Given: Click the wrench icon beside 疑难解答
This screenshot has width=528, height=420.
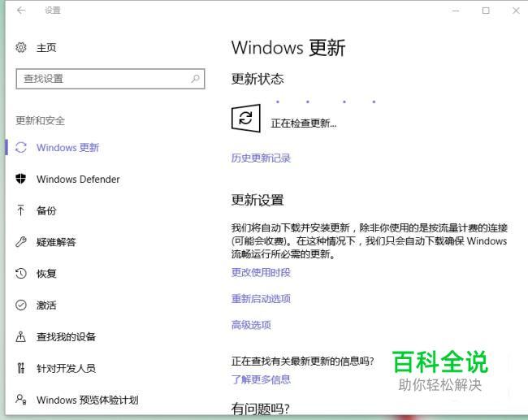Looking at the screenshot, I should [21, 242].
